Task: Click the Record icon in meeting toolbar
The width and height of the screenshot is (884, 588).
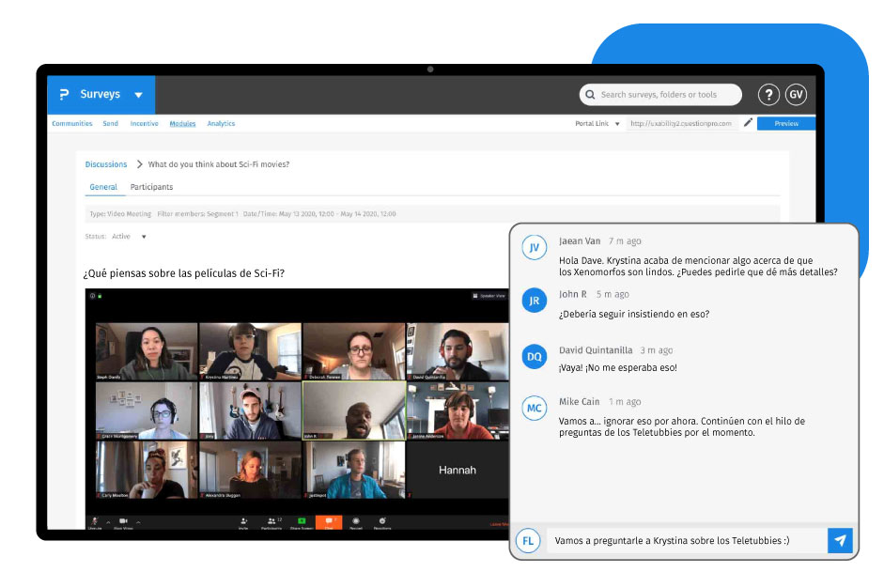Action: tap(356, 522)
